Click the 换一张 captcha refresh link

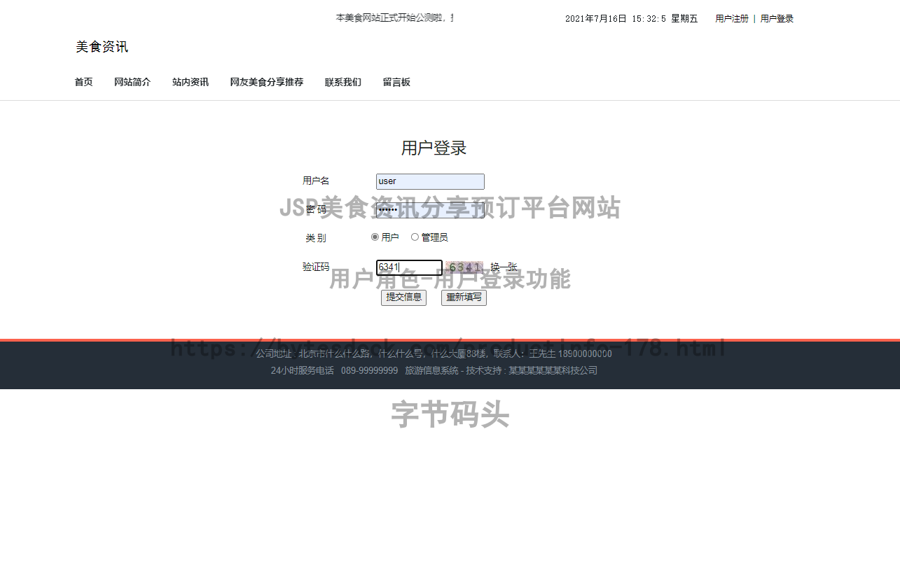pos(504,267)
